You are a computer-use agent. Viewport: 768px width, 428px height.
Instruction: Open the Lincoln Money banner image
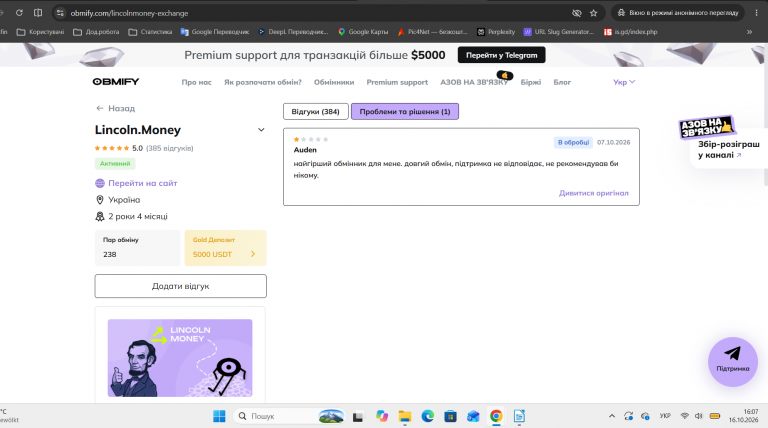pos(180,358)
